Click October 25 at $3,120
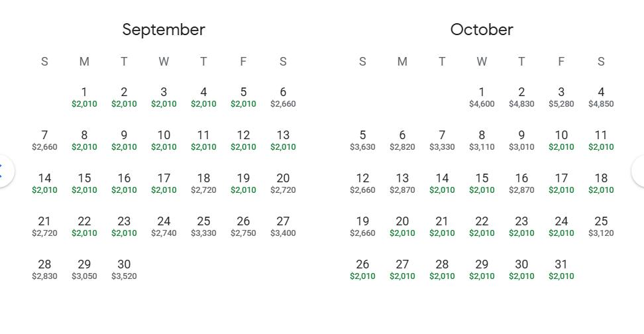This screenshot has width=644, height=334. point(601,226)
